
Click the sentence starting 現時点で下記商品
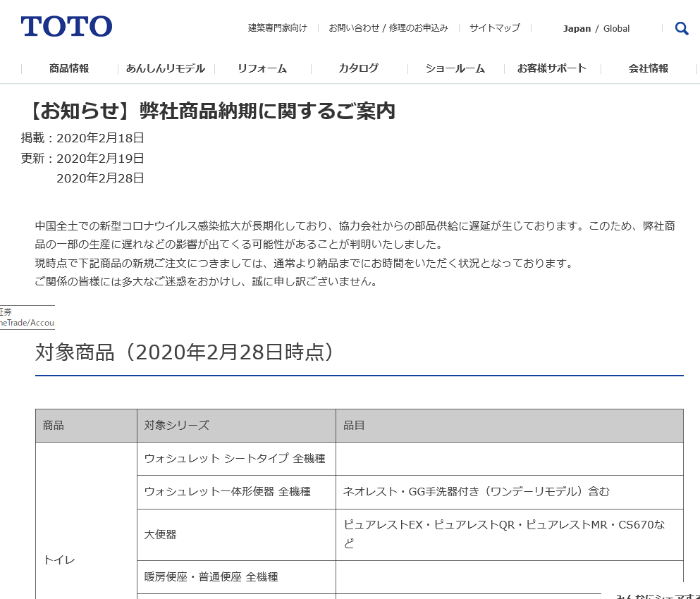click(x=304, y=264)
